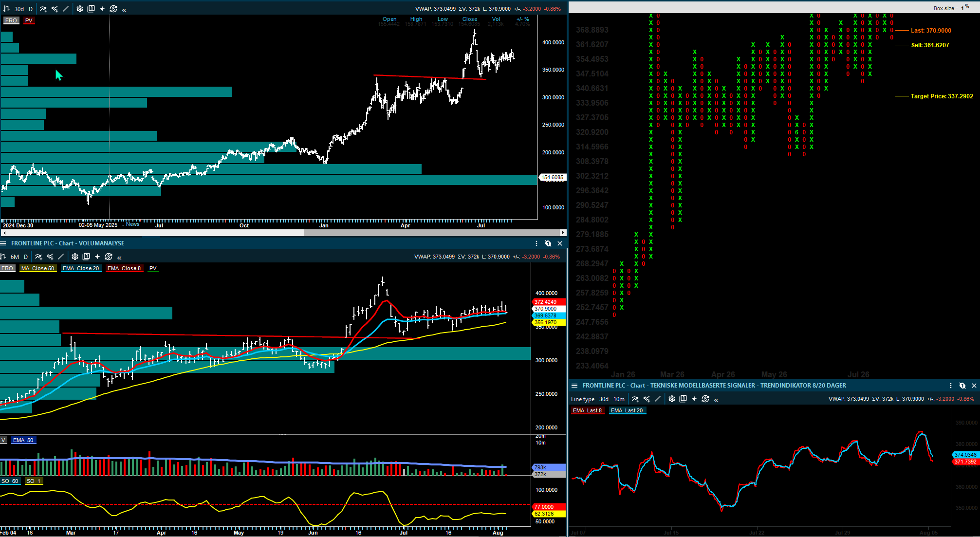Screen dimensions: 980x537
Task: Click the Target Price 337.2902 label
Action: (942, 96)
